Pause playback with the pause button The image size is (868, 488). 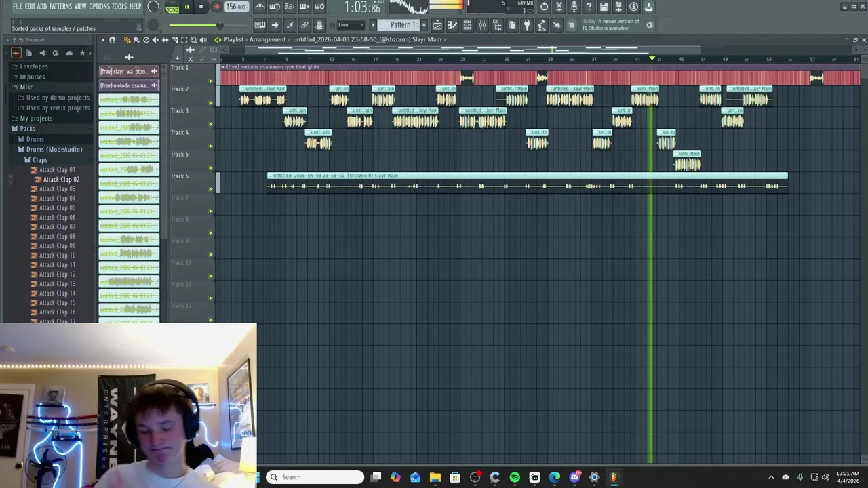tap(186, 7)
